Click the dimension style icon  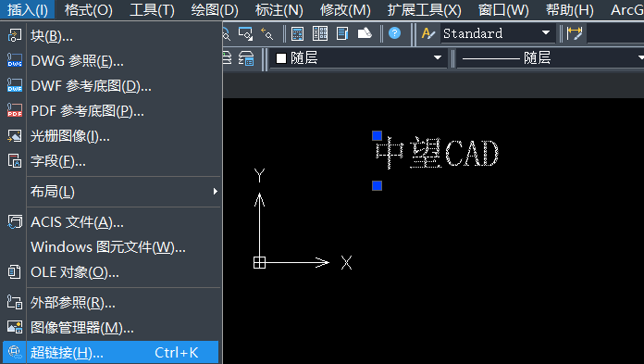click(575, 33)
